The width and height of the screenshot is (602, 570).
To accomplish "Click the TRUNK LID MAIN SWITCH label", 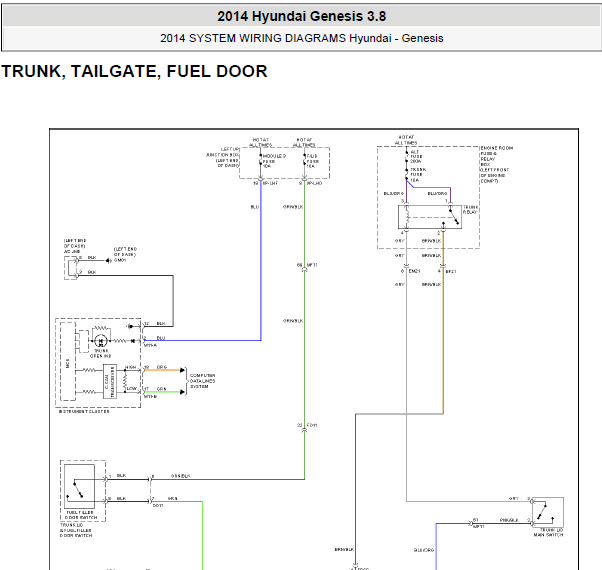I will point(548,532).
